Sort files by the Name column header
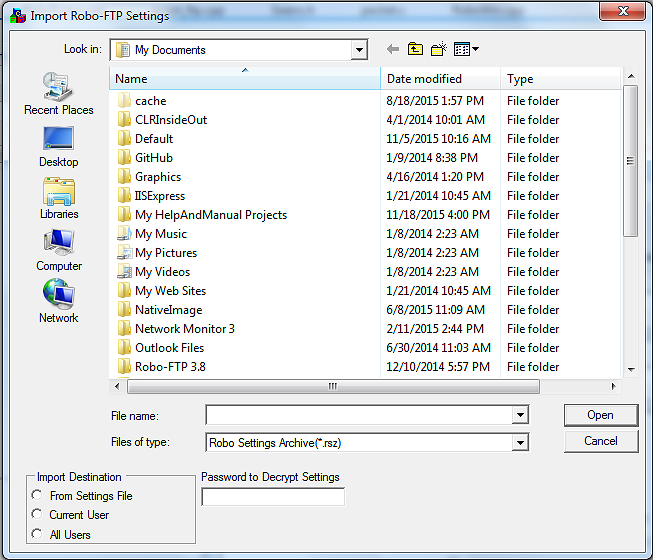653x560 pixels. click(x=245, y=79)
